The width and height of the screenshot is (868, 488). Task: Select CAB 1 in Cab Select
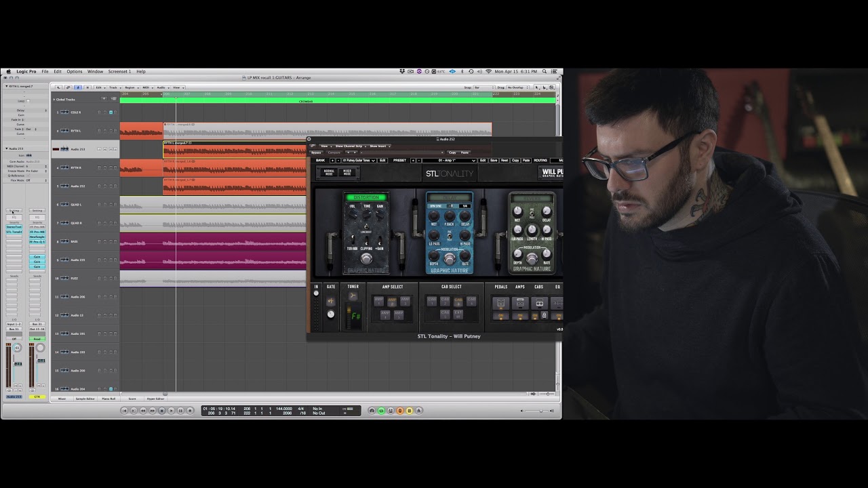pos(432,301)
